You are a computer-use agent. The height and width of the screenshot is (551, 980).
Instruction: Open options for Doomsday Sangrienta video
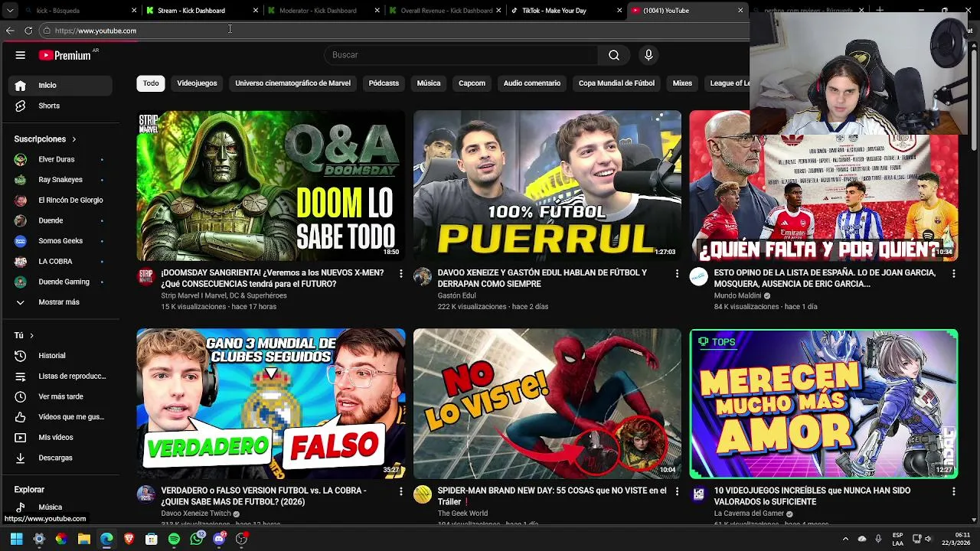point(400,273)
